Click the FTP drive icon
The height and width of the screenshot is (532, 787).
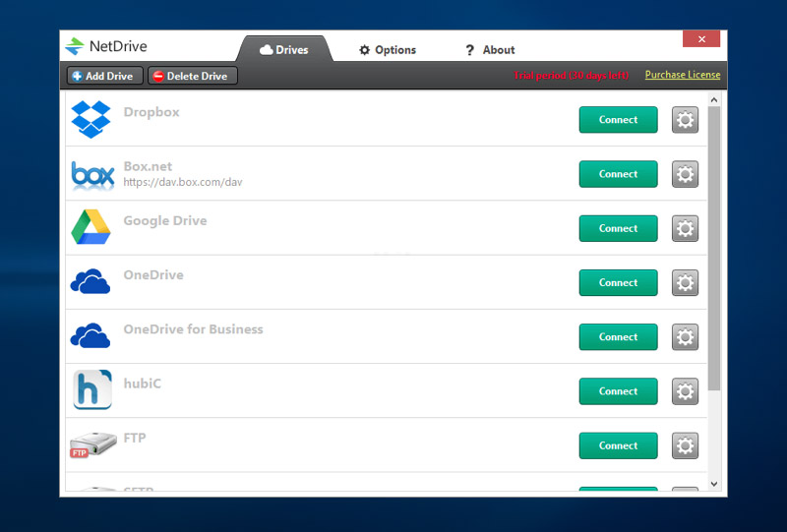[93, 444]
